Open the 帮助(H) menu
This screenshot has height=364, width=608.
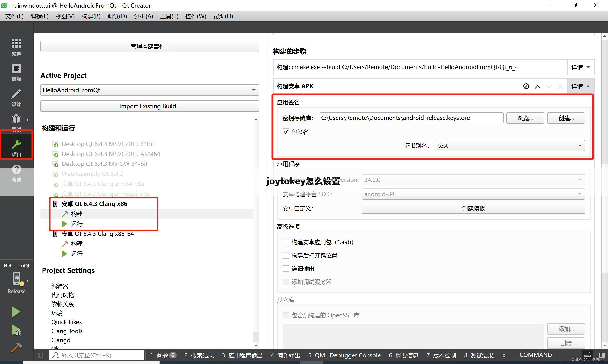(223, 16)
